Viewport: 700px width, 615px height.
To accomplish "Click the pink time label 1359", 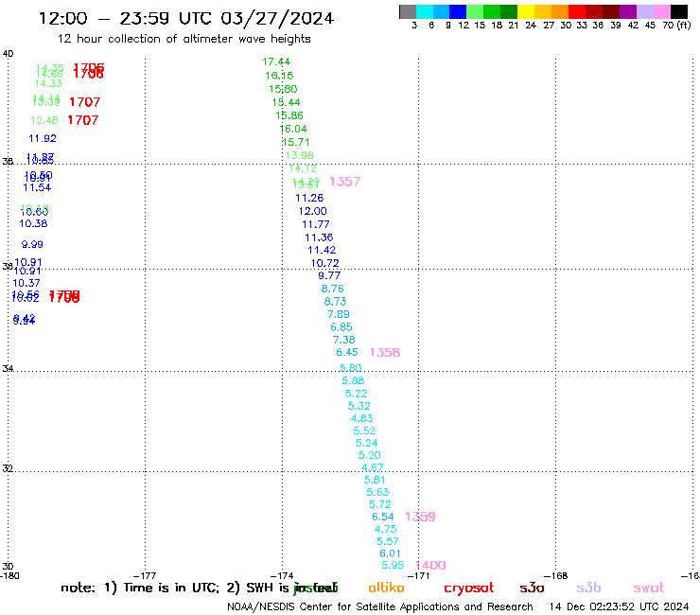I will pos(420,517).
